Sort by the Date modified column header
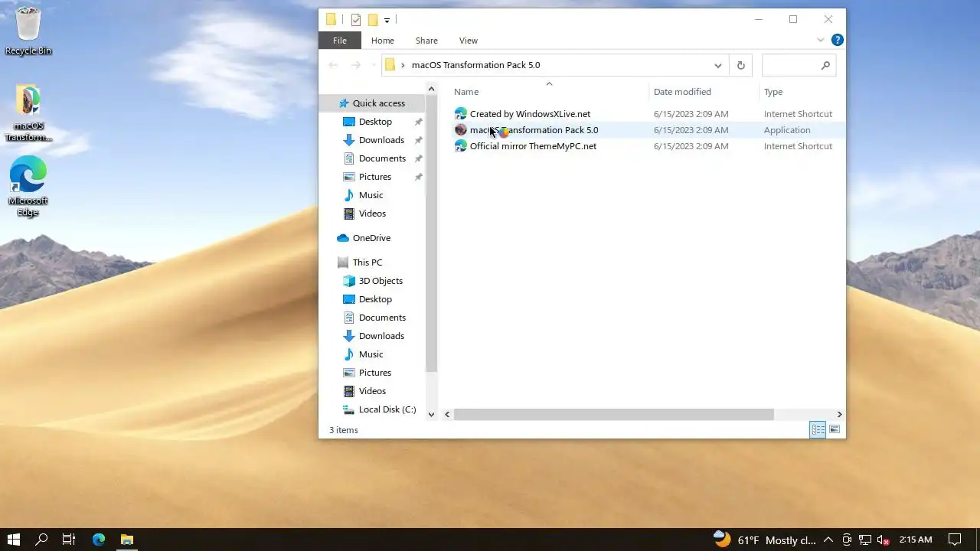 click(682, 92)
